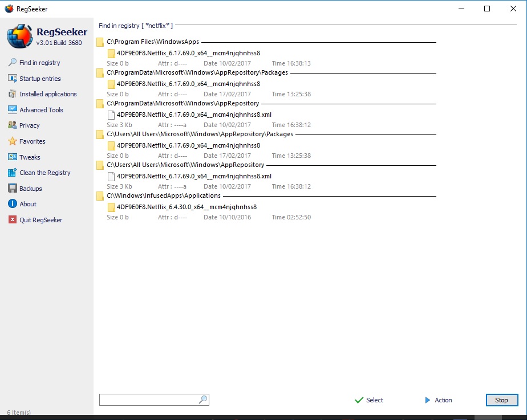
Task: Click the Time 16:38:13 value
Action: (291, 63)
